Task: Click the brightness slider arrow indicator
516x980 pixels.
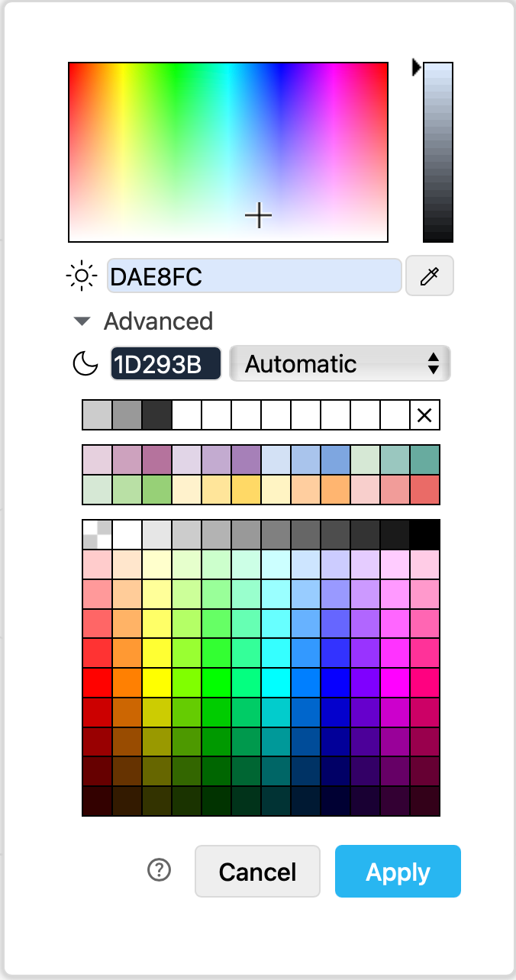Action: coord(414,67)
